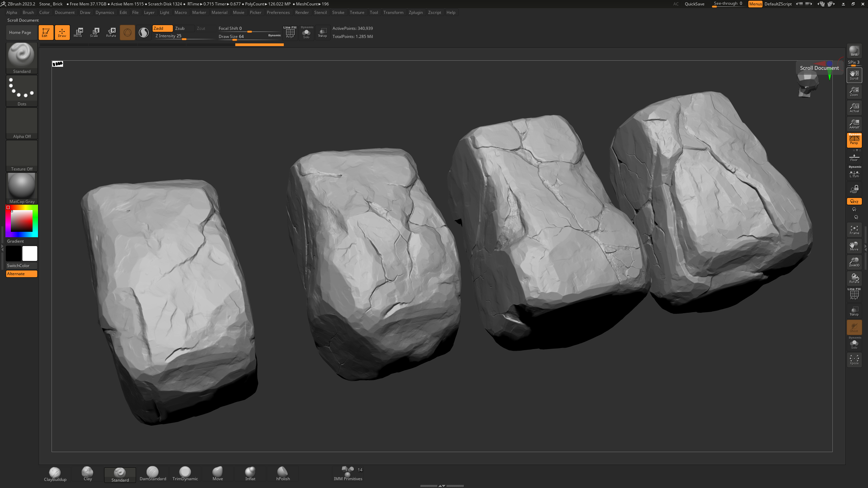Select the DamStandard brush
868x488 pixels.
coord(153,474)
